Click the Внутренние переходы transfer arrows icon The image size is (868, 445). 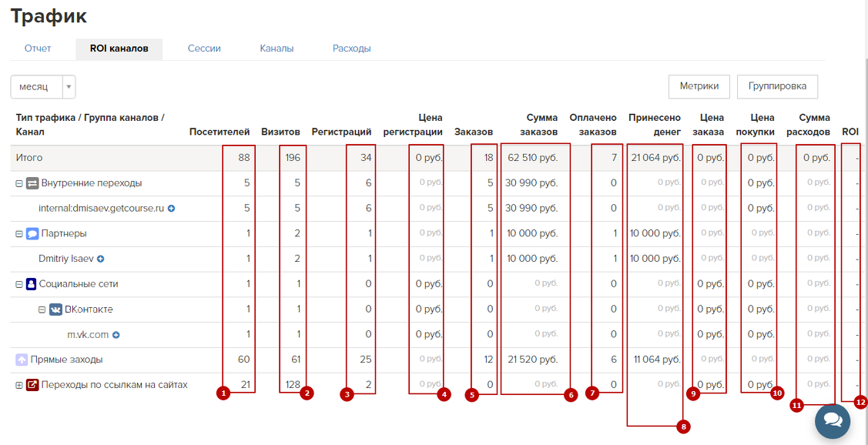tap(32, 183)
